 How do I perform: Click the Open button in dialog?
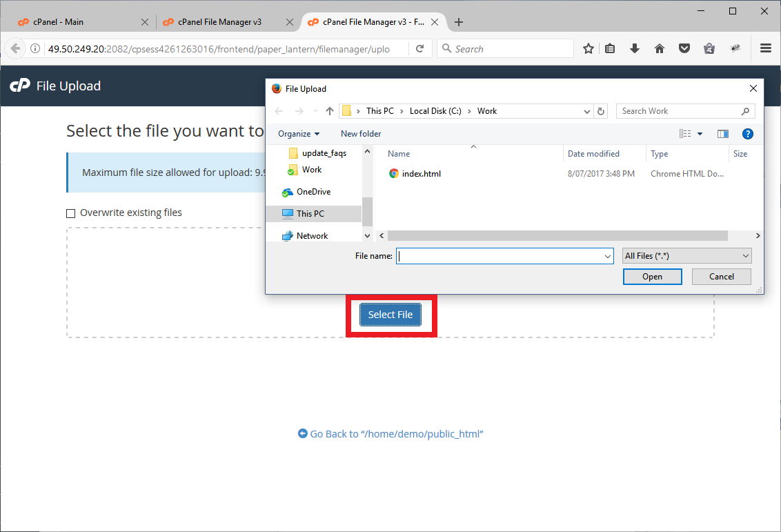(x=652, y=277)
